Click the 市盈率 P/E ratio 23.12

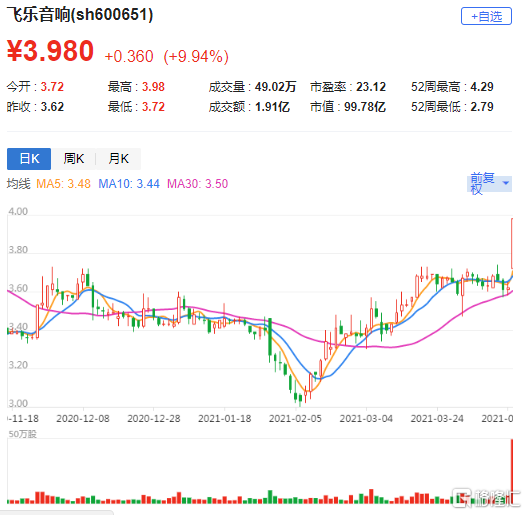[x=371, y=87]
